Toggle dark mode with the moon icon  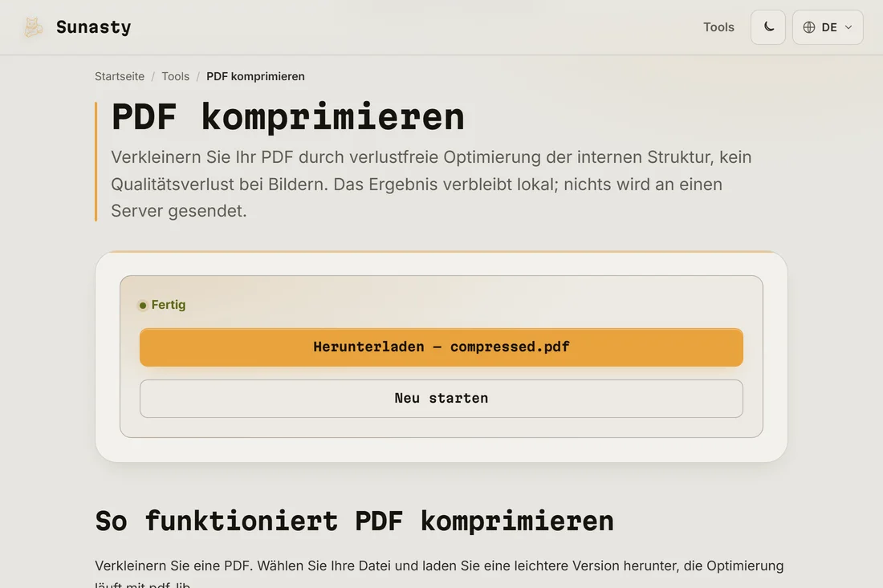(x=768, y=27)
